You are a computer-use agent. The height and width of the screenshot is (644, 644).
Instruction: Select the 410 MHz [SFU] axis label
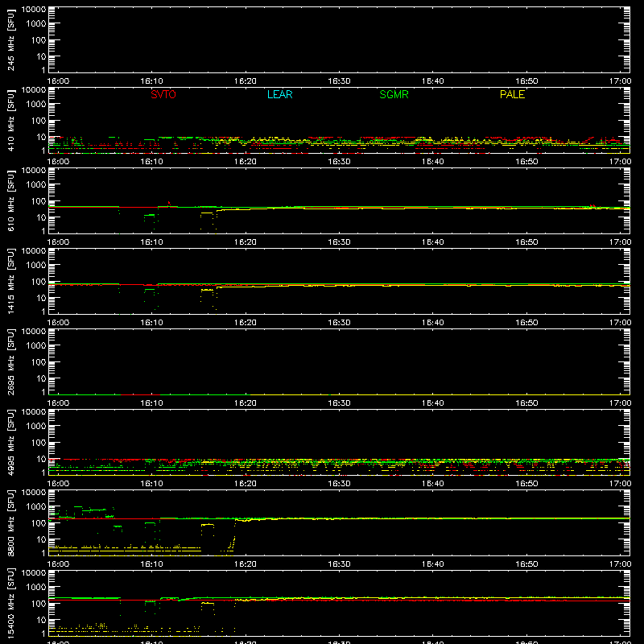click(11, 120)
